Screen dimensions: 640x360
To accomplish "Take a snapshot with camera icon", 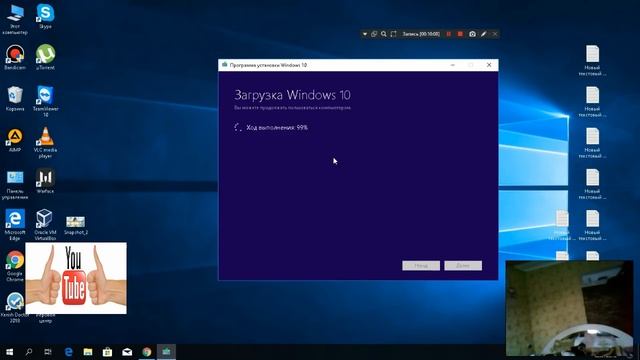I will click(x=472, y=34).
